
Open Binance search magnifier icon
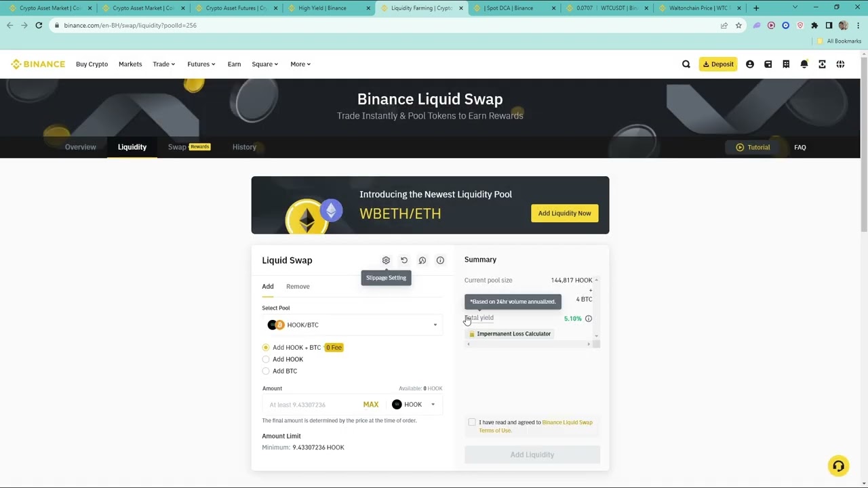(x=686, y=64)
